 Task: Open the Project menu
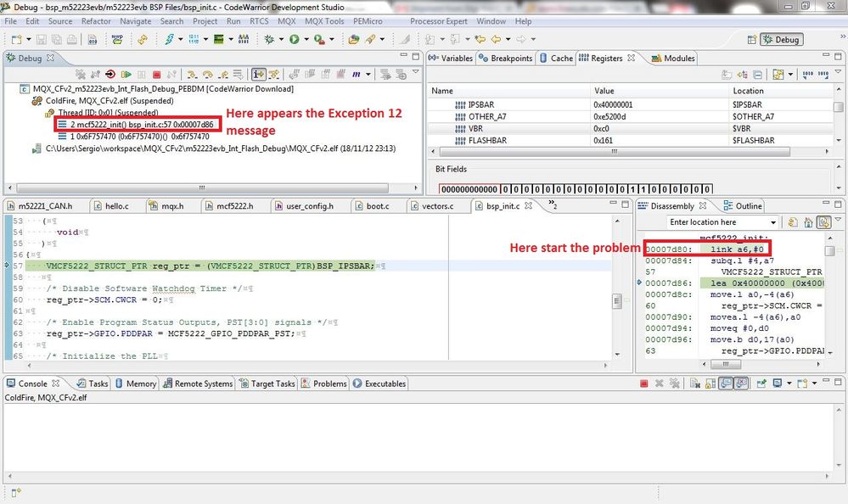tap(205, 21)
